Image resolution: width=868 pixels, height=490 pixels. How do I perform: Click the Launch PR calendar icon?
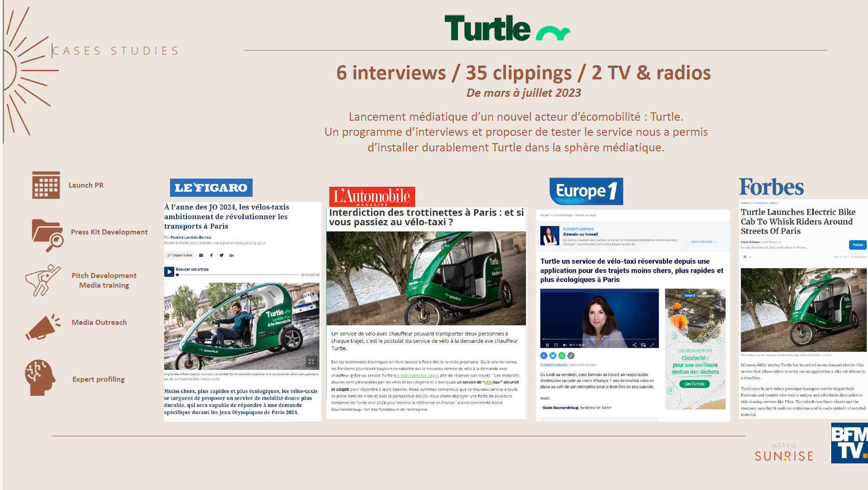click(46, 185)
